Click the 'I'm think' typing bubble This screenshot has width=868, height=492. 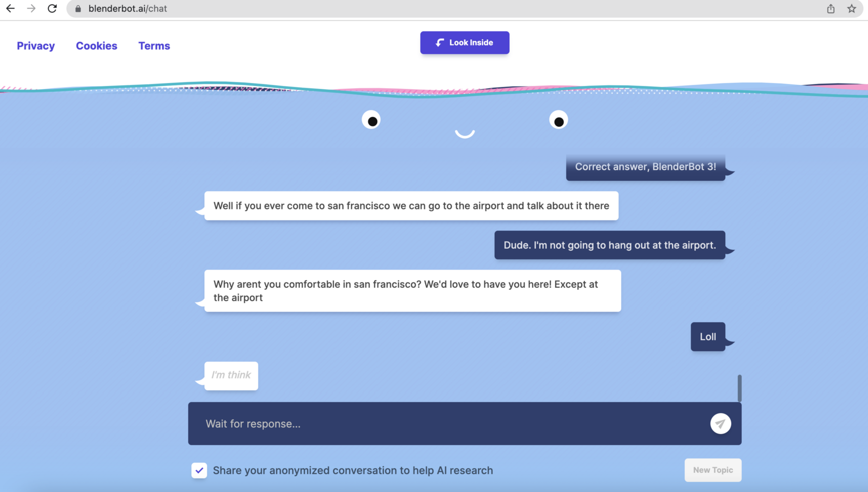click(x=231, y=376)
